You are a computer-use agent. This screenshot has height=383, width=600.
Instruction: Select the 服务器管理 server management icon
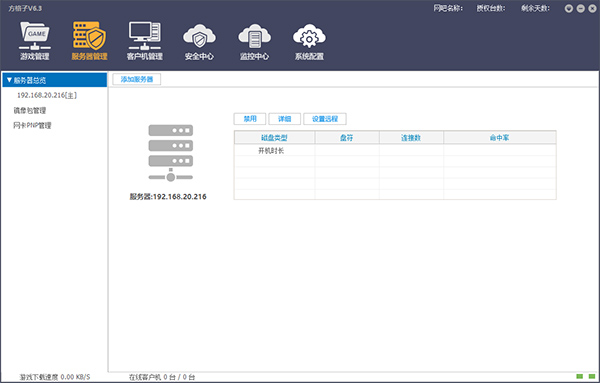tap(90, 41)
